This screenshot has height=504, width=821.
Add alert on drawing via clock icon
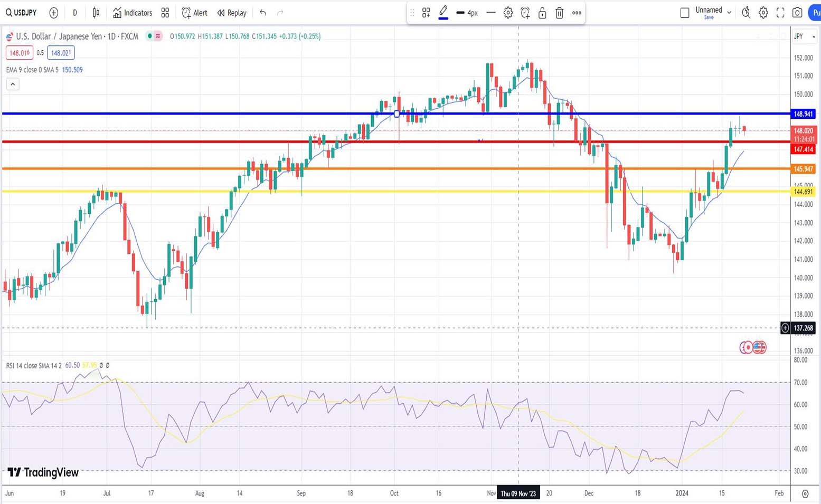click(525, 13)
